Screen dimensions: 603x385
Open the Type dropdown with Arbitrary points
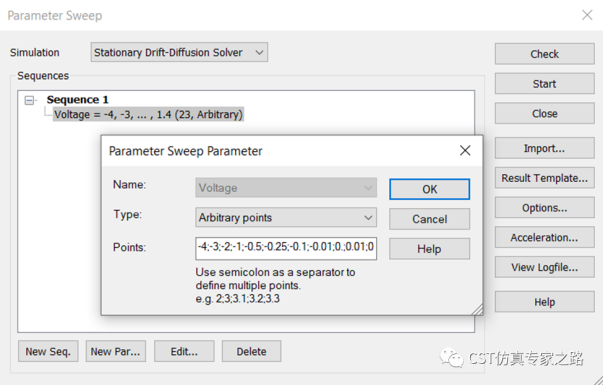(x=286, y=218)
